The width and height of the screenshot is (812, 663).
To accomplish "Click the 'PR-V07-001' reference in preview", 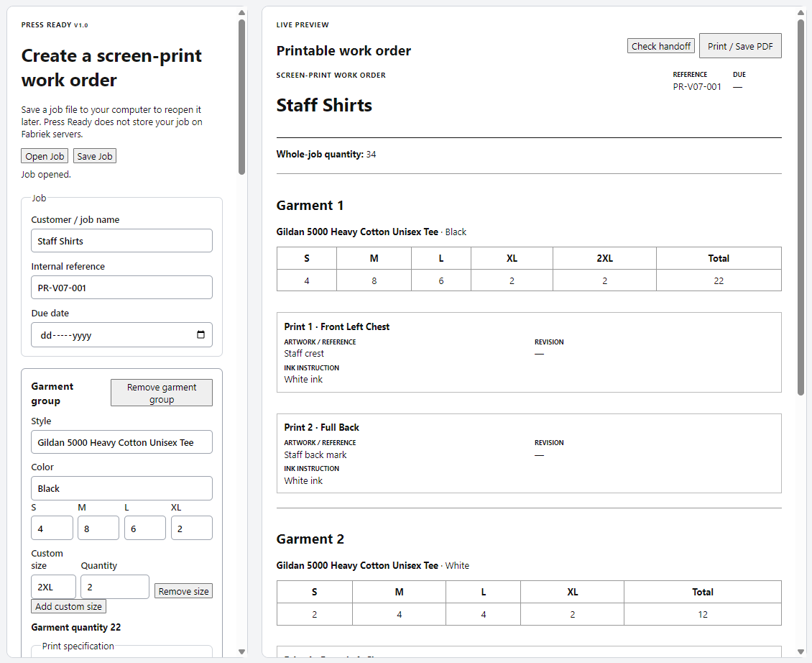I will (697, 86).
